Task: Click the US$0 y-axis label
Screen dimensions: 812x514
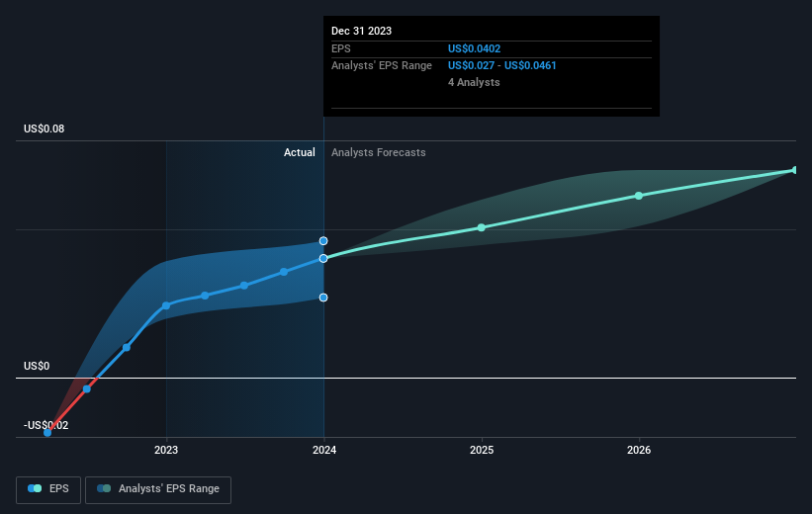Action: point(37,367)
